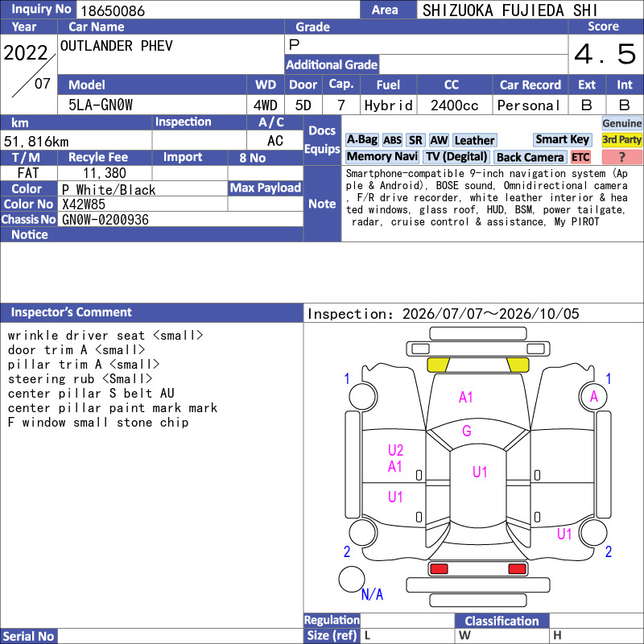
Task: Click the ABS equipment badge
Action: point(392,140)
